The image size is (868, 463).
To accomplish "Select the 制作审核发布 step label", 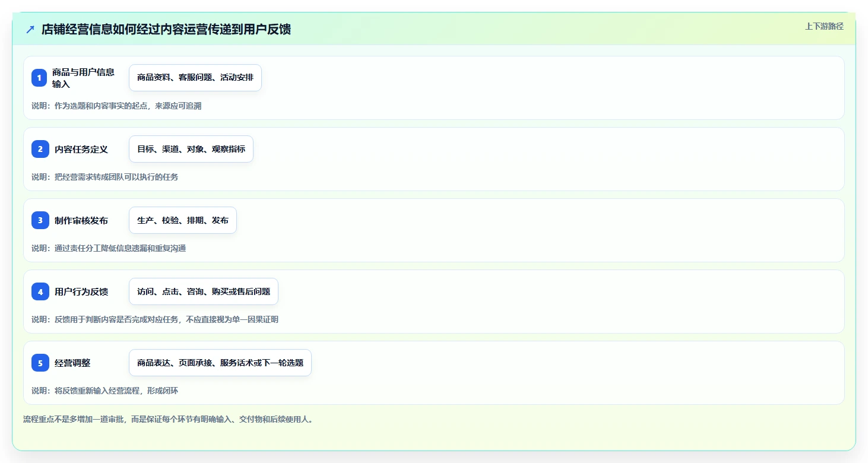I will point(81,220).
